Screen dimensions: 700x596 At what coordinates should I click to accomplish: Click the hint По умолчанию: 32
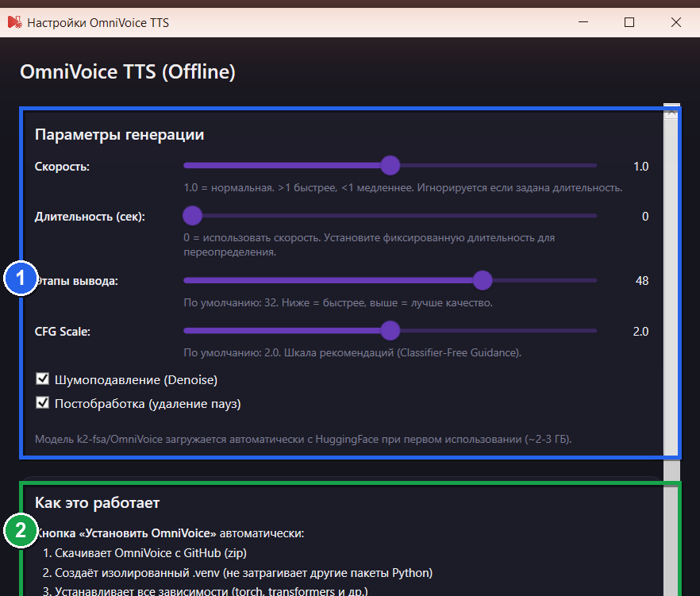coord(338,302)
